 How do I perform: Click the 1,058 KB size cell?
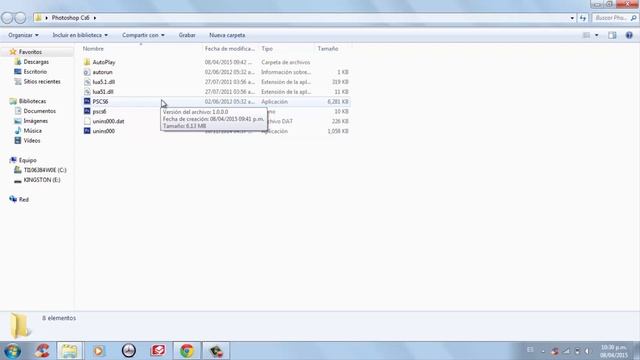338,131
